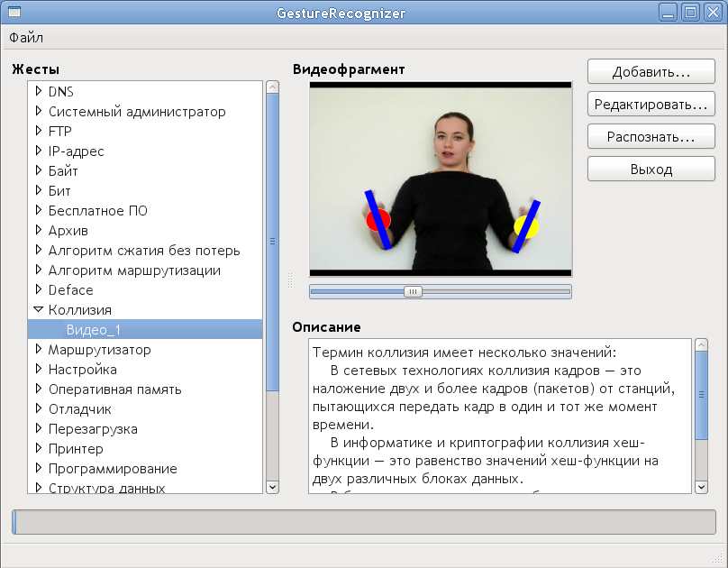Click the Добавить... button
728x568 pixels.
(x=651, y=71)
